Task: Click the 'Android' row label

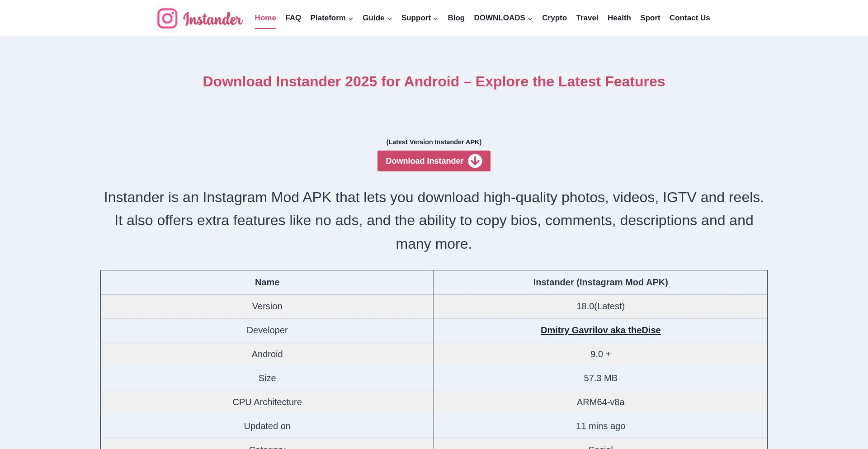Action: (267, 354)
